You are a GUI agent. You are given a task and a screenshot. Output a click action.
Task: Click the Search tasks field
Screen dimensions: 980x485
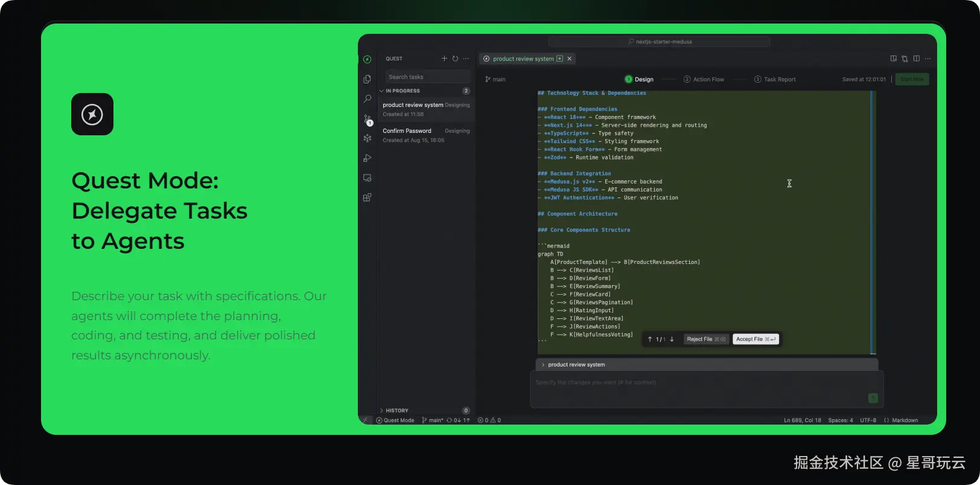427,77
